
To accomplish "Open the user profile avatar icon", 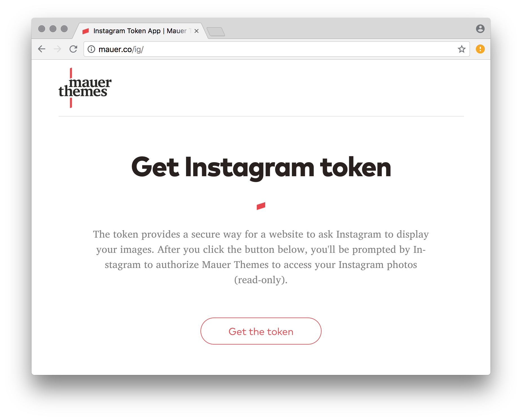I will (480, 29).
